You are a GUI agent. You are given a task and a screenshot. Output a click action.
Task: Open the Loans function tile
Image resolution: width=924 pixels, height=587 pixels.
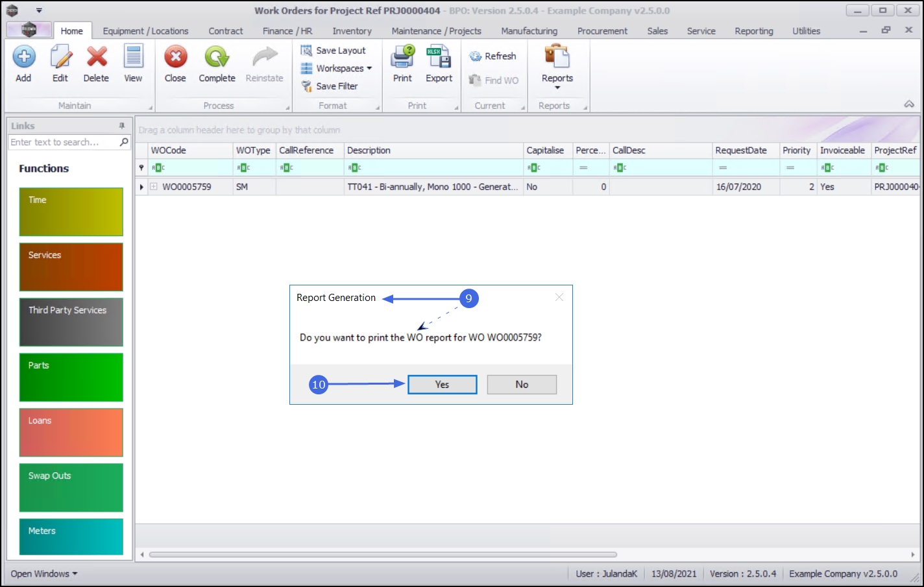click(x=71, y=433)
